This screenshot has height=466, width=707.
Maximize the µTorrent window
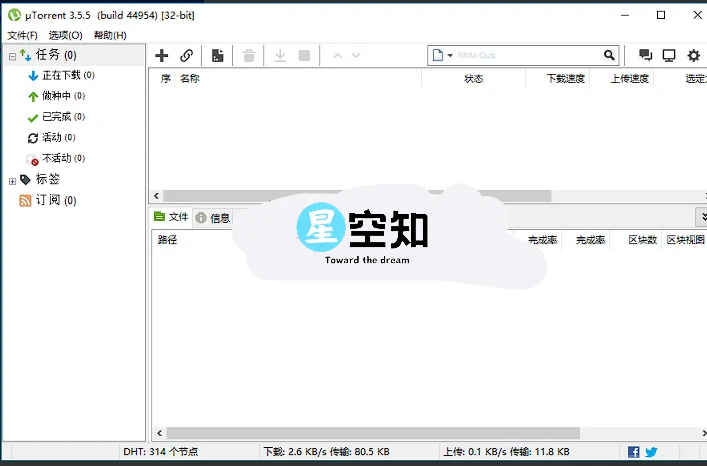click(661, 15)
